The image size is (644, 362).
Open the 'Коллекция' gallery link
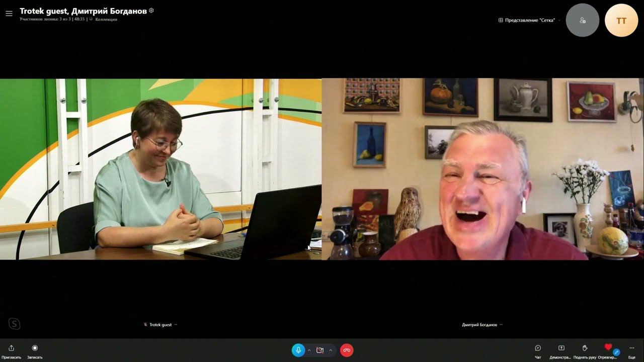[x=106, y=19]
